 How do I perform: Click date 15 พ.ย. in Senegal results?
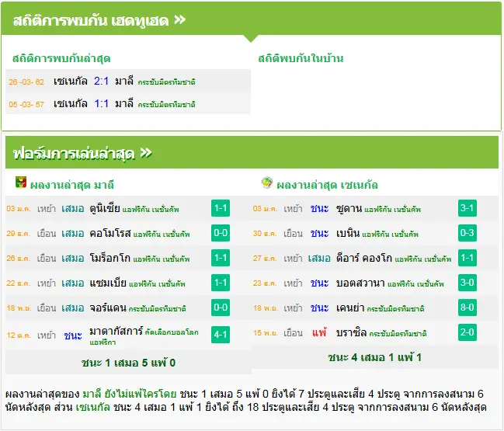tap(265, 332)
